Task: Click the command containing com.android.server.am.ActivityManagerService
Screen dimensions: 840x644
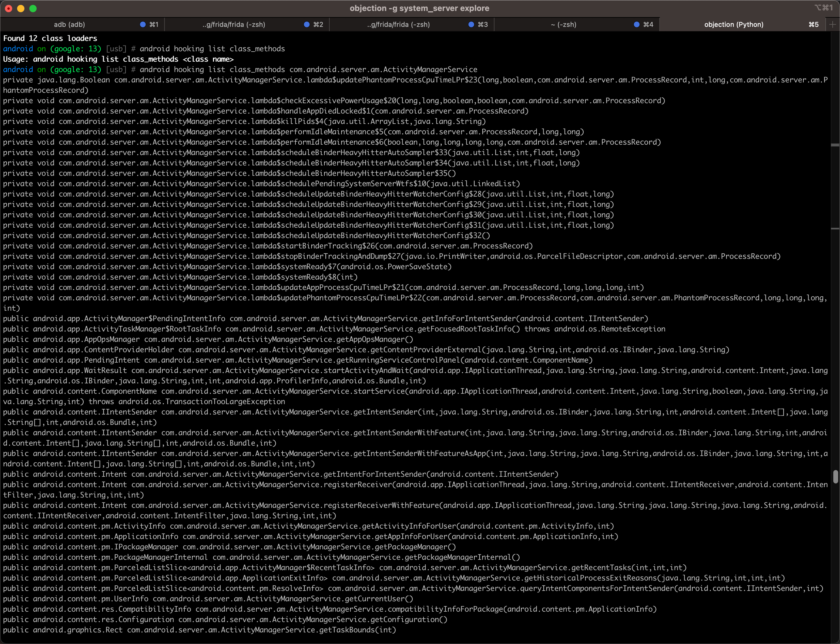Action: pyautogui.click(x=308, y=69)
